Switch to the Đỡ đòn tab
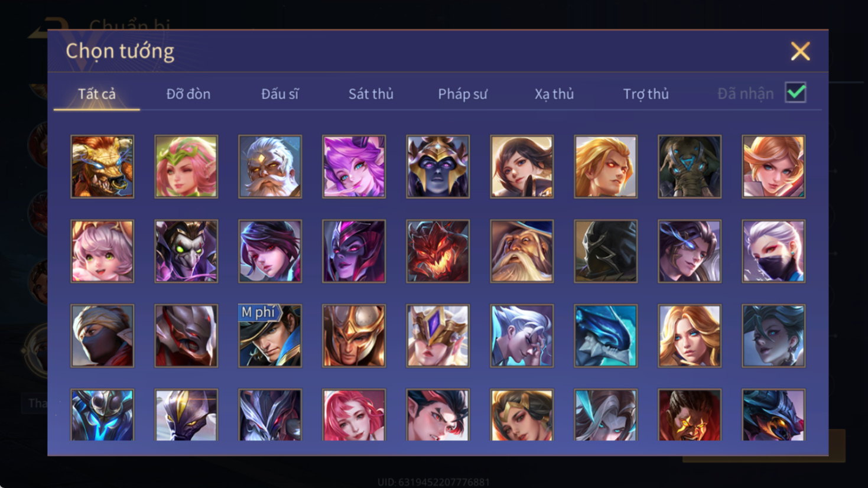 [x=188, y=94]
